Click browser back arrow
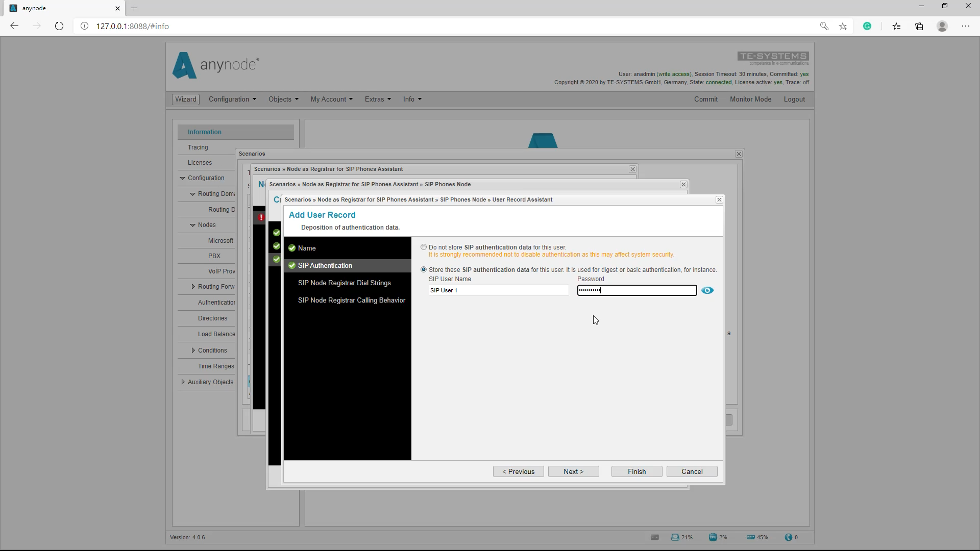The image size is (980, 551). [14, 26]
